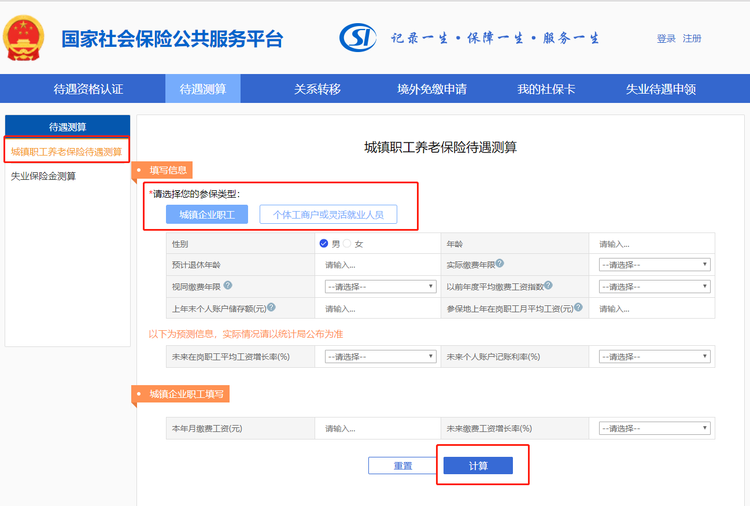Open help icon beside 实际缴费年限
This screenshot has width=750, height=506.
pyautogui.click(x=500, y=264)
